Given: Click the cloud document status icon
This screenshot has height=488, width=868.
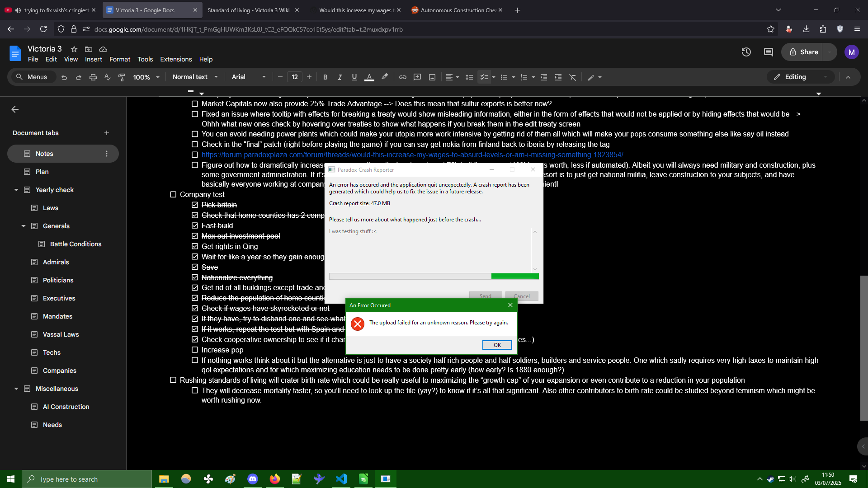Looking at the screenshot, I should (x=103, y=49).
